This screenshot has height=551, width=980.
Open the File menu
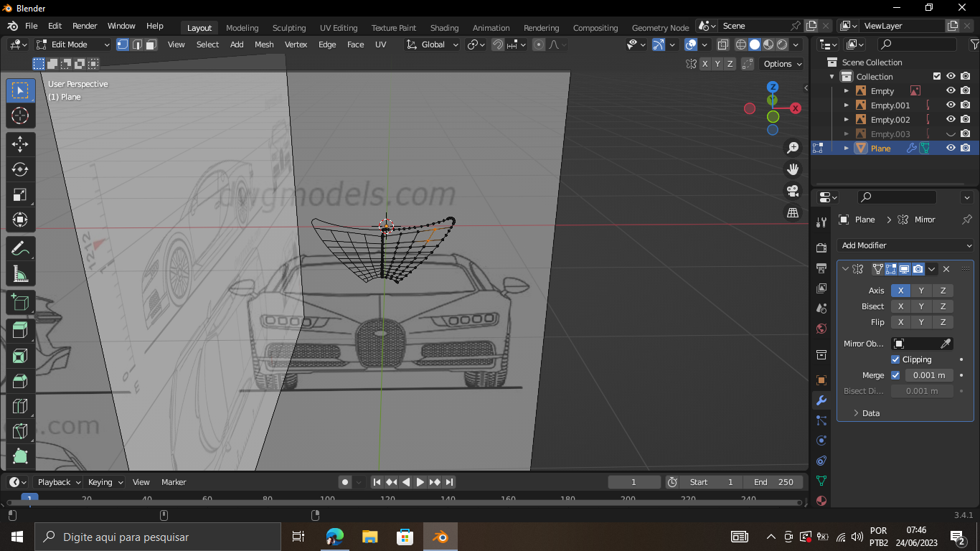32,26
